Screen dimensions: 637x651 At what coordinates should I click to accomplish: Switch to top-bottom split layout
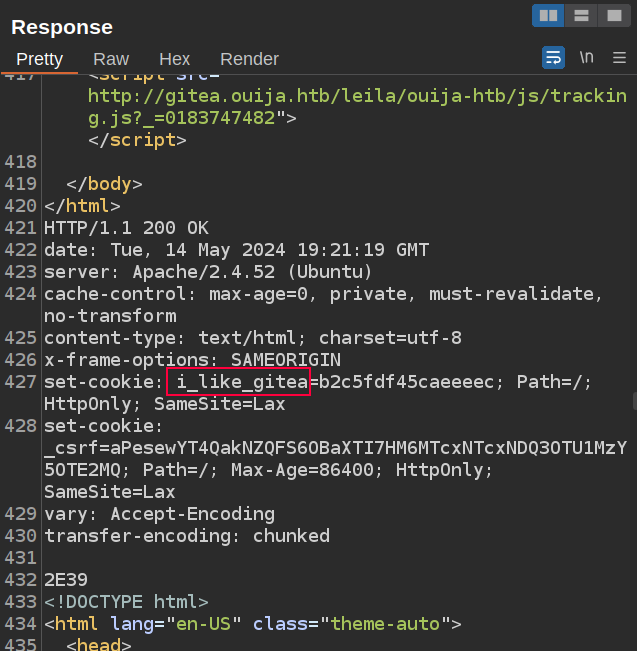[x=580, y=16]
